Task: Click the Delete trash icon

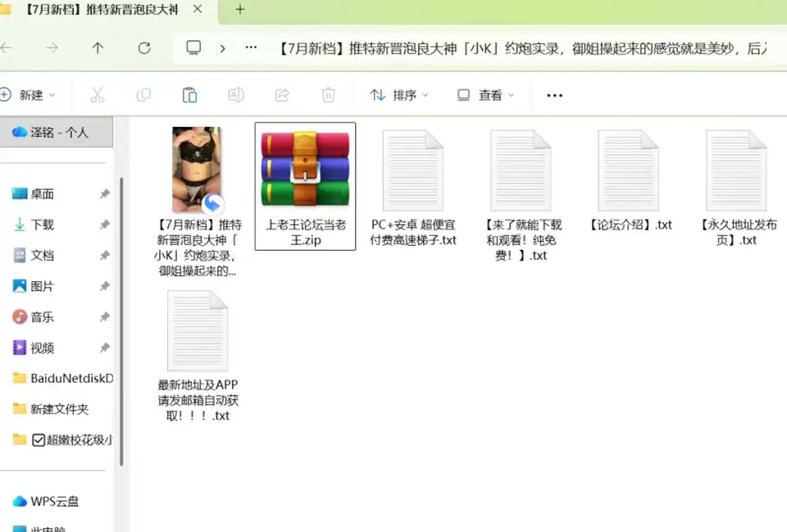Action: tap(328, 95)
